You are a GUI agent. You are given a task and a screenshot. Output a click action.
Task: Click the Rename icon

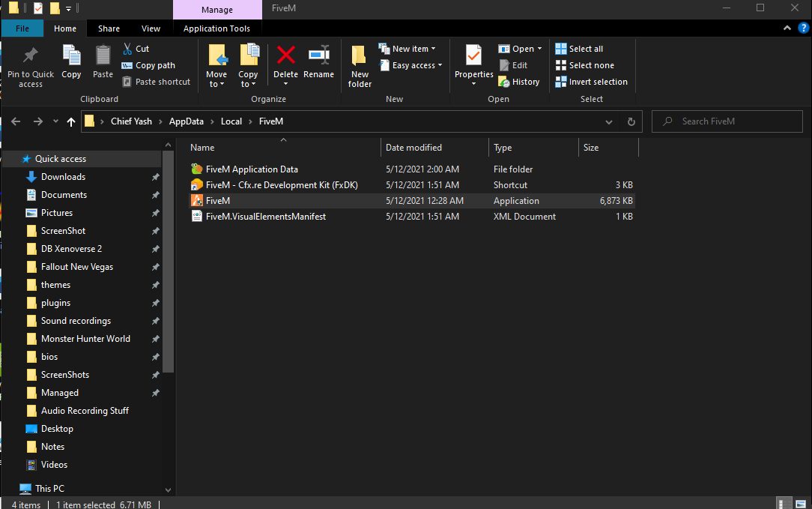pos(319,55)
